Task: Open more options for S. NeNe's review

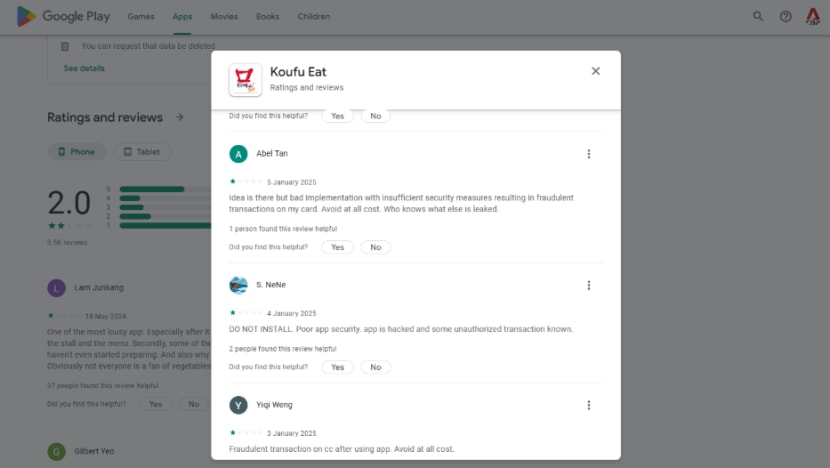Action: pos(589,285)
